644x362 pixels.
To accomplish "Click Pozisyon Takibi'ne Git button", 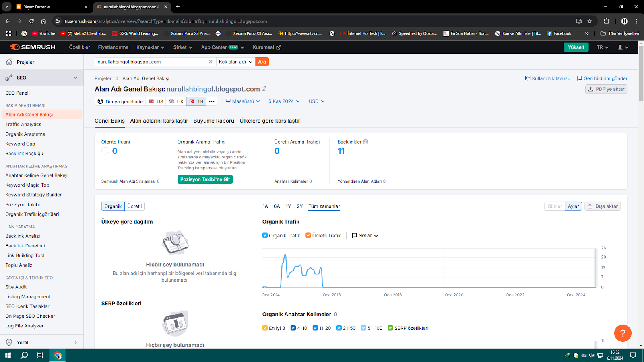I will pos(205,179).
